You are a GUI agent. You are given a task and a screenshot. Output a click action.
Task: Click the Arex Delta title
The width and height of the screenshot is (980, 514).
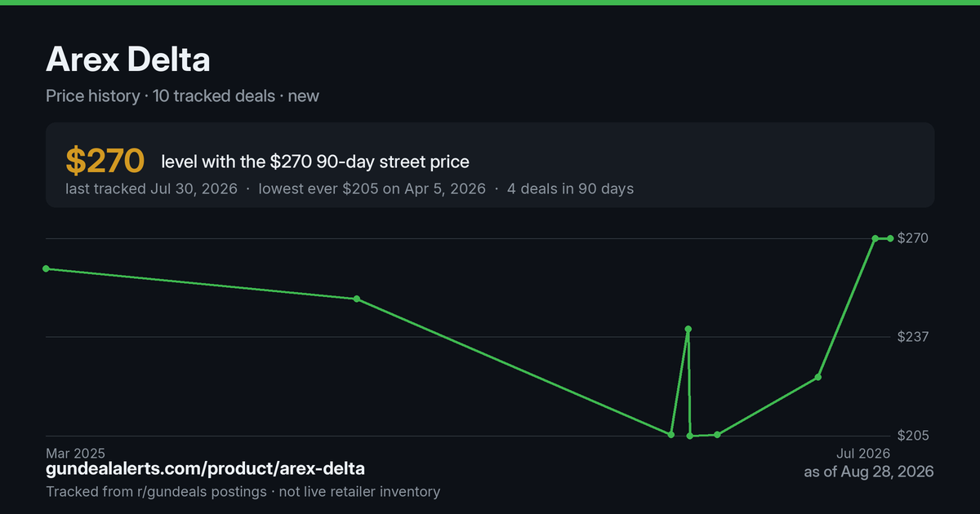click(128, 60)
